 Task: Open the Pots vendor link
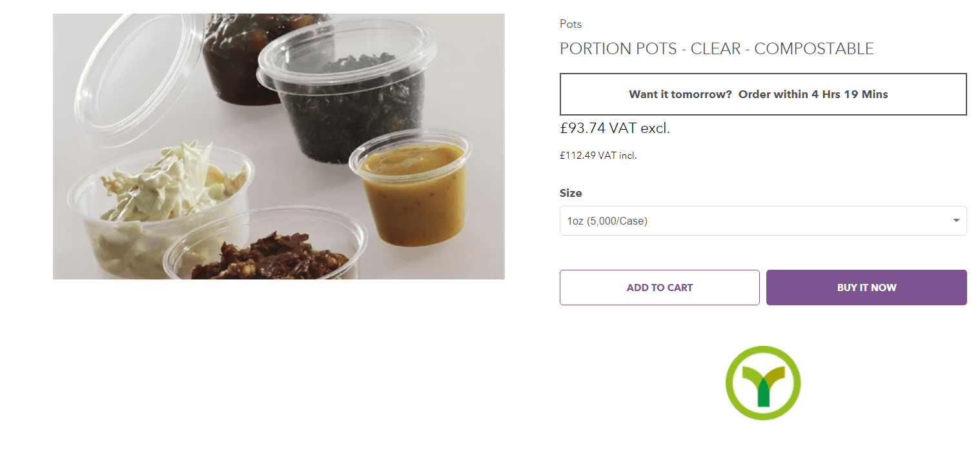tap(571, 25)
